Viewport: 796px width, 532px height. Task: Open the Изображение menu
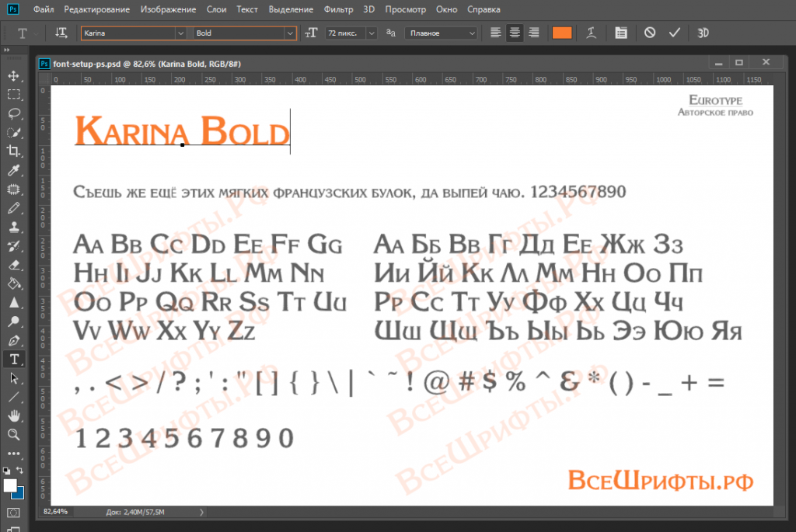(x=168, y=9)
